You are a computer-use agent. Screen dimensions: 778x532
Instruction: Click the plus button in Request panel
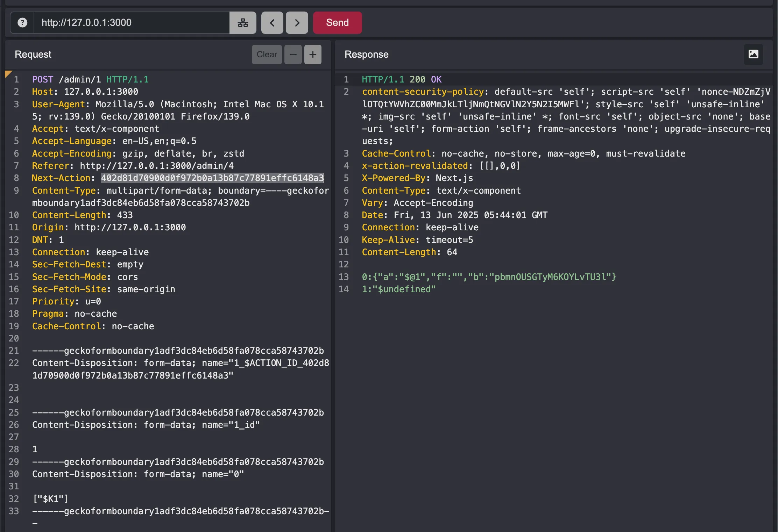(x=313, y=55)
